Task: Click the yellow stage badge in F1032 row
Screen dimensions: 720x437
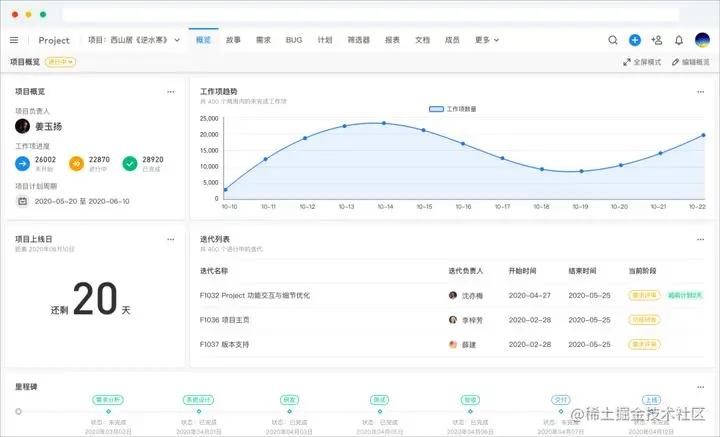Action: click(x=644, y=296)
